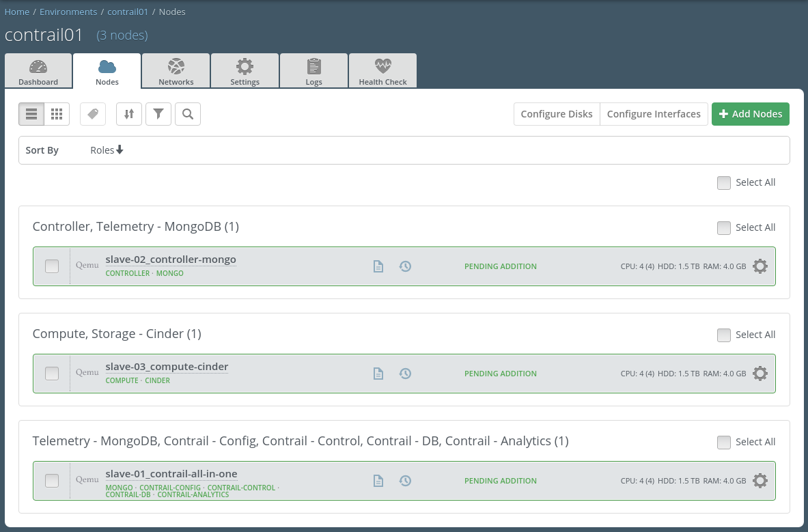This screenshot has width=808, height=532.
Task: Rename node slave-03_compute-cinder by its name
Action: click(167, 366)
